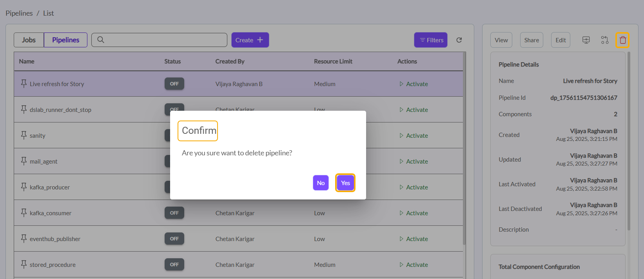Toggle the eventhub_publisher status switch
Image resolution: width=644 pixels, height=279 pixels.
pos(174,239)
